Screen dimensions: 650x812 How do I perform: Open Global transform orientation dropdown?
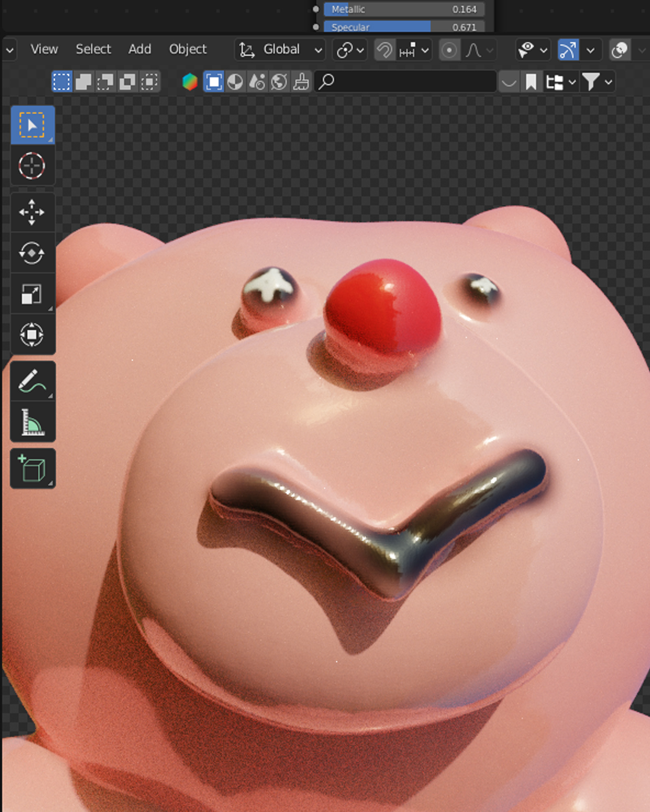click(x=280, y=50)
